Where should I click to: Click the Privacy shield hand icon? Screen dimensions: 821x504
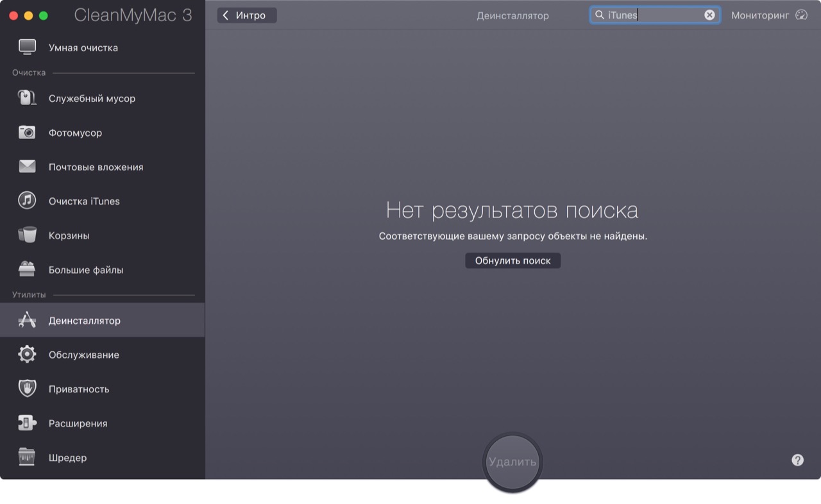pyautogui.click(x=27, y=389)
